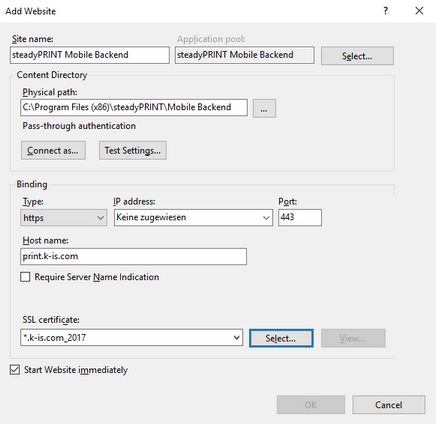
Task: Click the Port label
Action: [288, 201]
